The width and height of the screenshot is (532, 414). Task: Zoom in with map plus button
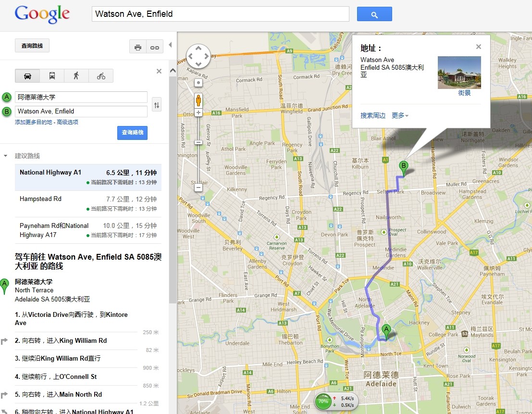(x=198, y=113)
